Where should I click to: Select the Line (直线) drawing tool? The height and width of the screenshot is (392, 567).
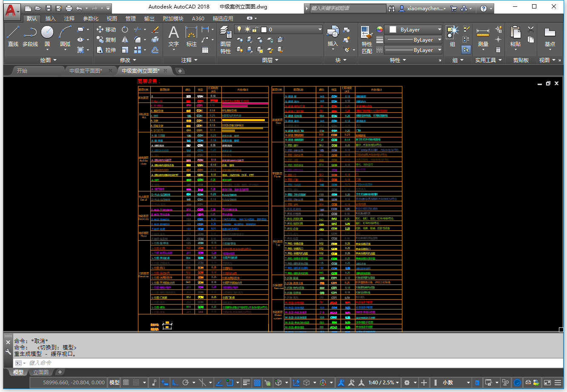click(x=13, y=36)
